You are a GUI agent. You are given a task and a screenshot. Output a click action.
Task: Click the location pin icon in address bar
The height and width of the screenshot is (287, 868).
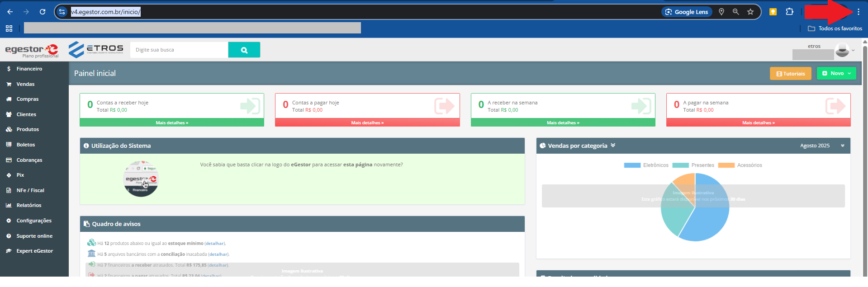pyautogui.click(x=721, y=12)
